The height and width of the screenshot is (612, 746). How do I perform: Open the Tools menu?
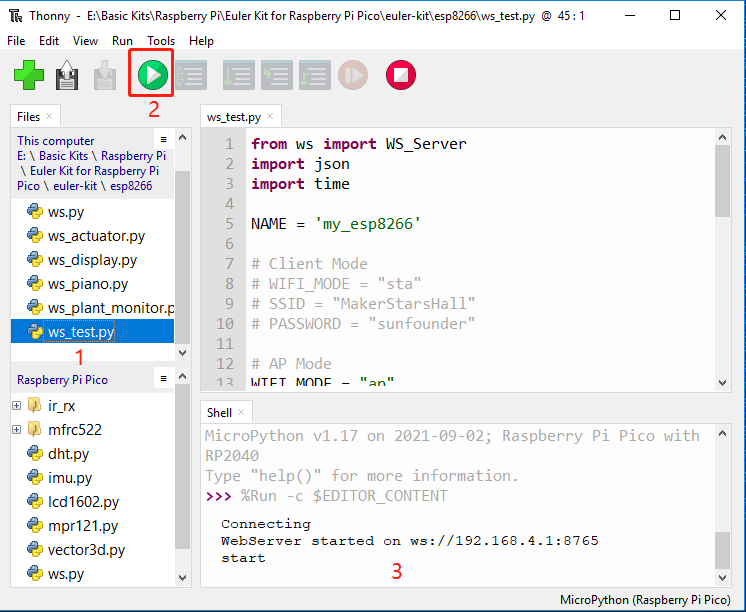point(161,41)
